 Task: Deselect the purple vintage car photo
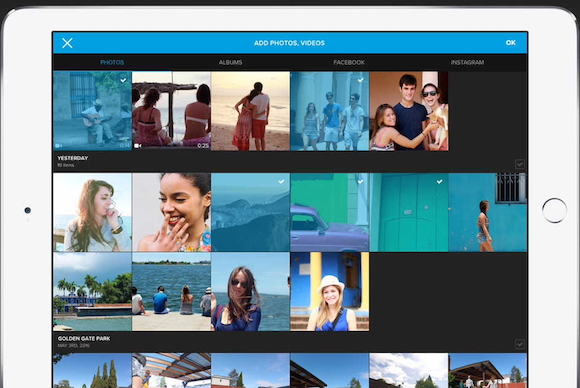tap(330, 212)
